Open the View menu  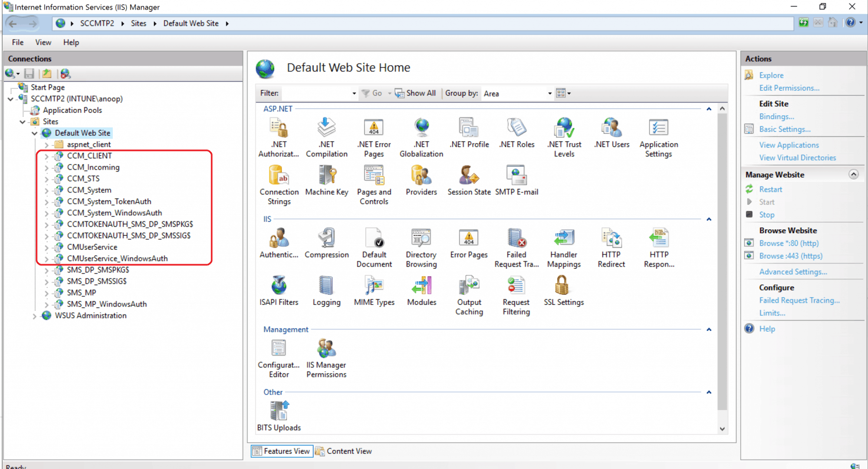click(43, 42)
